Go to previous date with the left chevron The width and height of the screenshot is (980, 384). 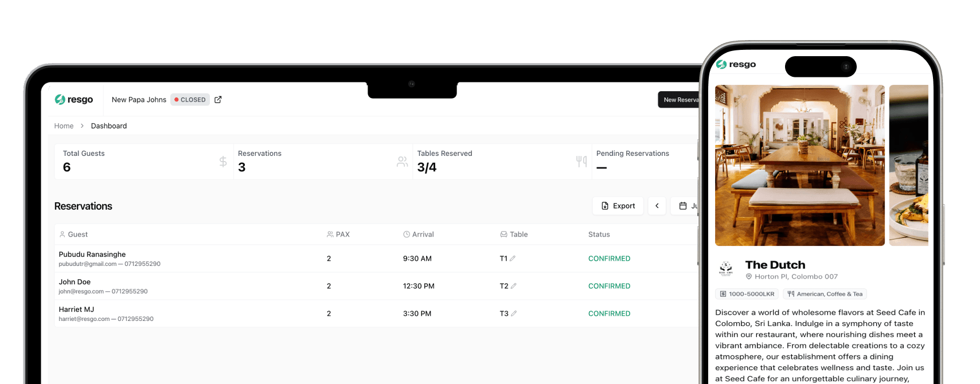tap(657, 206)
